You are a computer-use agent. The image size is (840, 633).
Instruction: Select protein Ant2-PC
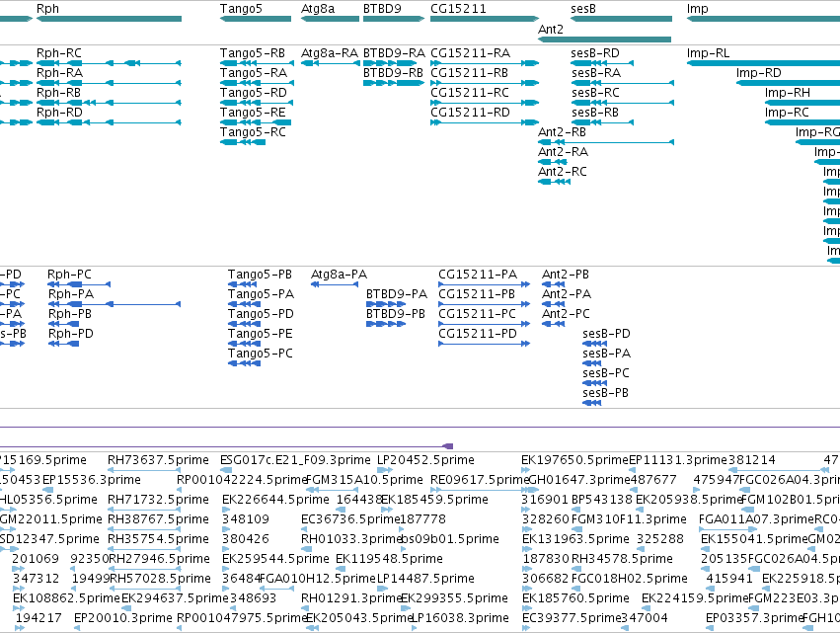pos(554,324)
